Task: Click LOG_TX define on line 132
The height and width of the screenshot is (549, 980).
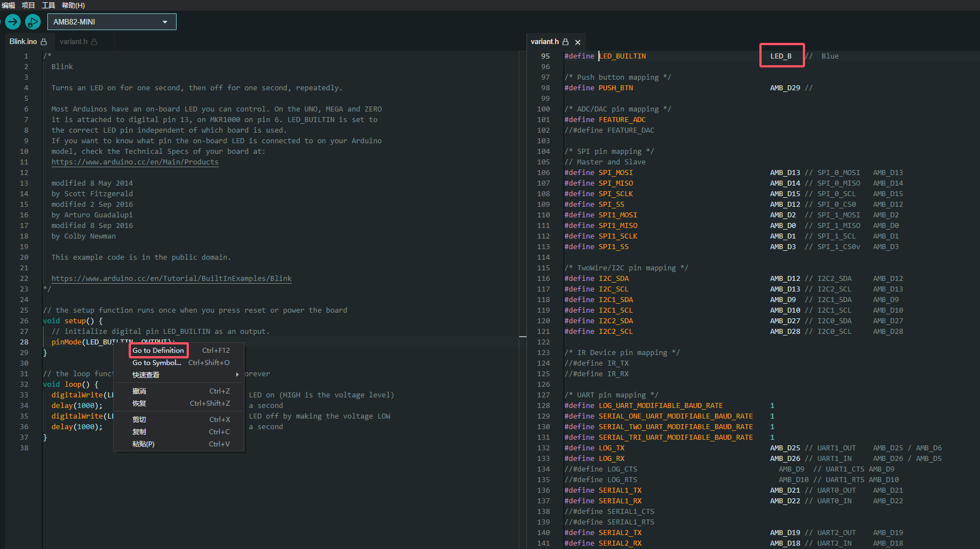Action: (x=612, y=448)
